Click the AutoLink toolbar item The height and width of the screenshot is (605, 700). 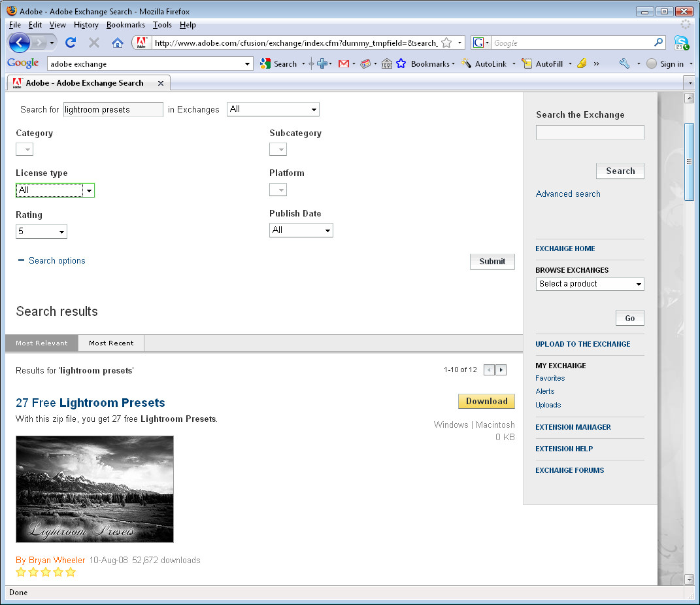(x=484, y=64)
